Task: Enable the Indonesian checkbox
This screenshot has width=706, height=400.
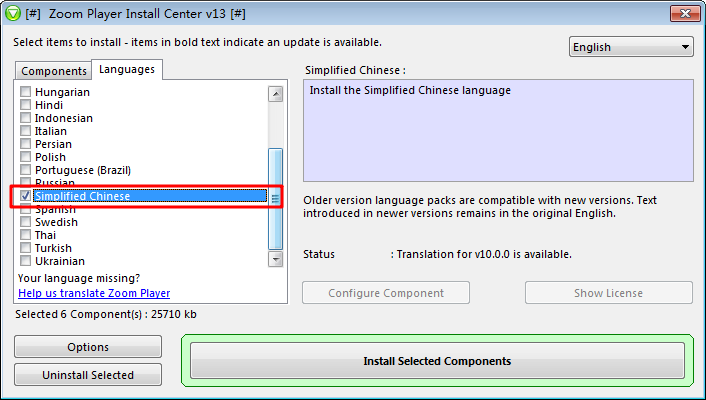Action: [x=26, y=118]
